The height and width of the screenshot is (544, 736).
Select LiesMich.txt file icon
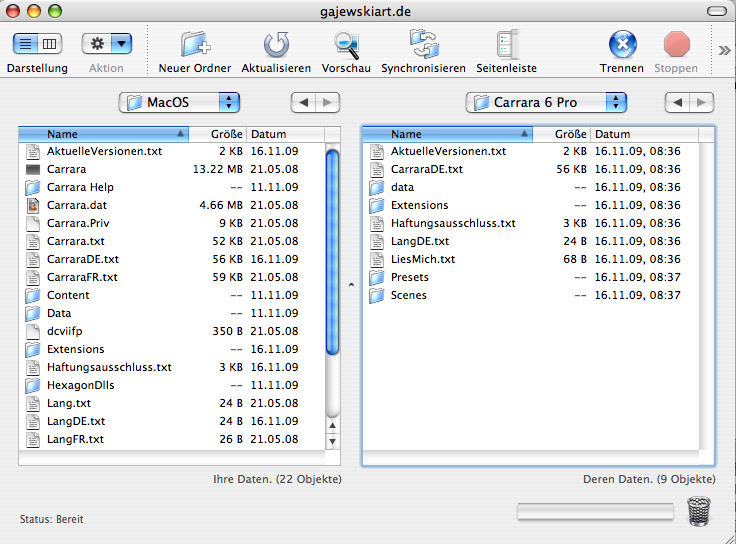point(377,260)
